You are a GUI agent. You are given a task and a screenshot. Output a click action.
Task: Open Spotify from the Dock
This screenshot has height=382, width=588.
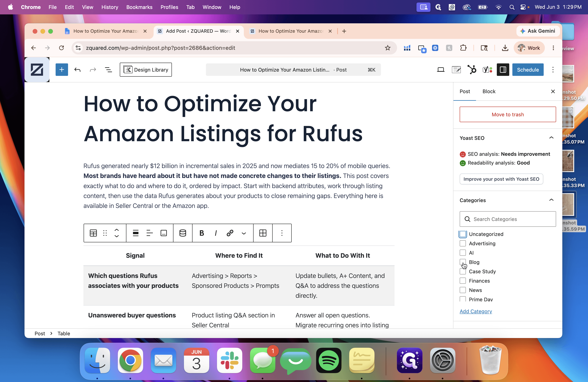click(328, 360)
